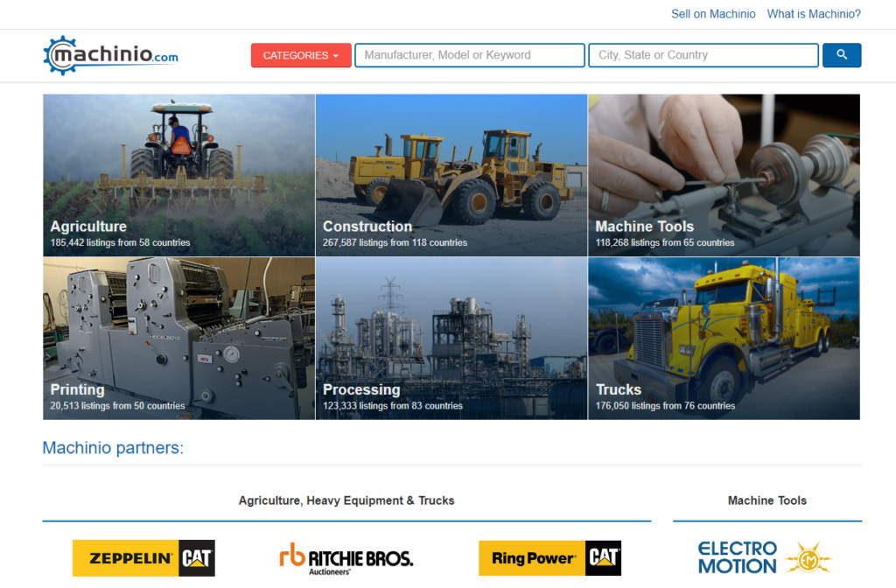This screenshot has width=896, height=588.
Task: Click the Manufacturer, Model or Keyword field
Action: coord(469,54)
